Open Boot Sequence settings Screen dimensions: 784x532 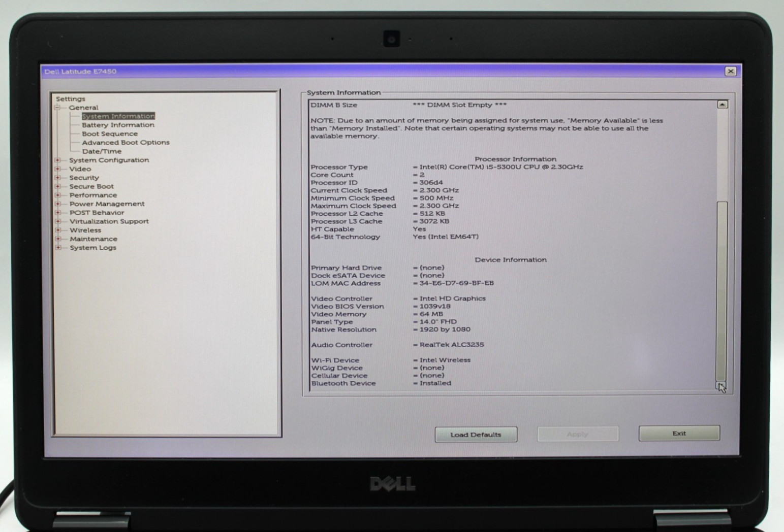[x=110, y=134]
